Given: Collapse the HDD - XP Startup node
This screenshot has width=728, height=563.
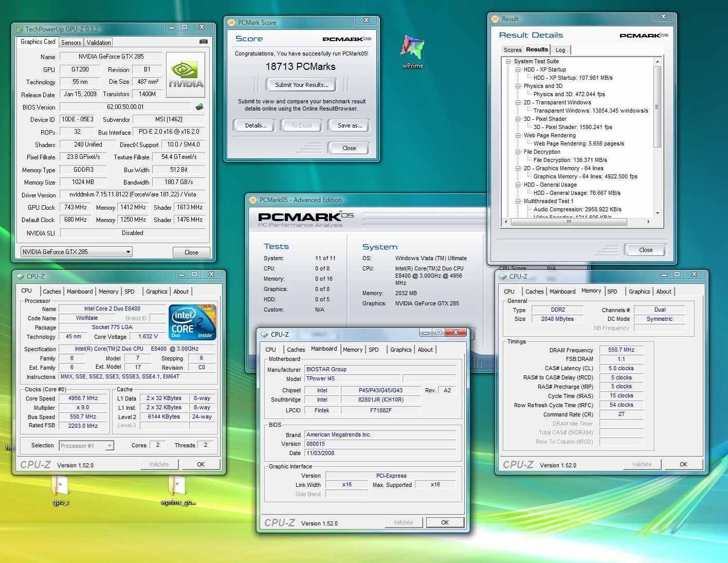Looking at the screenshot, I should (x=518, y=69).
